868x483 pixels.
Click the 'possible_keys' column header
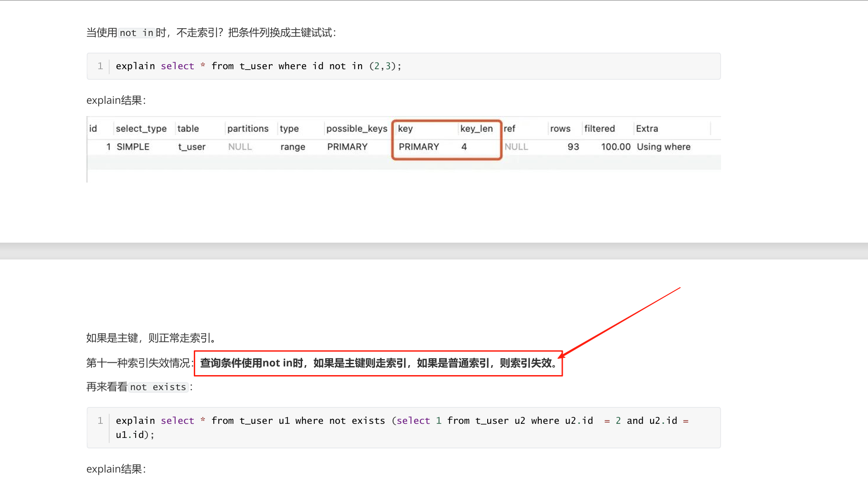(357, 129)
